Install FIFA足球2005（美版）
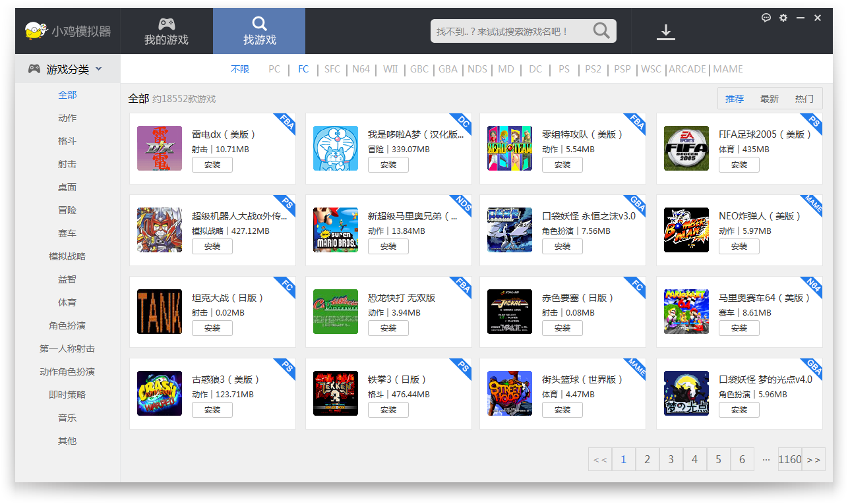The width and height of the screenshot is (848, 504). click(x=739, y=165)
